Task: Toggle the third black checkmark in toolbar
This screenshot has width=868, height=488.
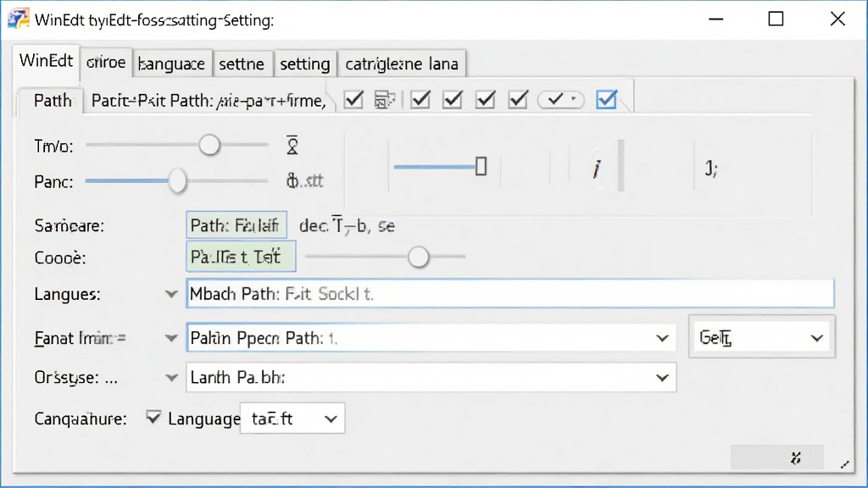Action: point(453,100)
